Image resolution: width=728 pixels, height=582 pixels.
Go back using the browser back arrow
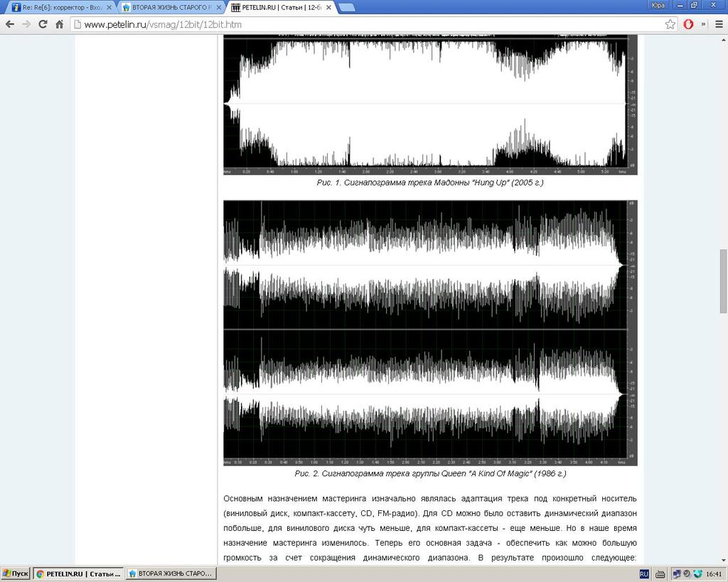(x=10, y=24)
